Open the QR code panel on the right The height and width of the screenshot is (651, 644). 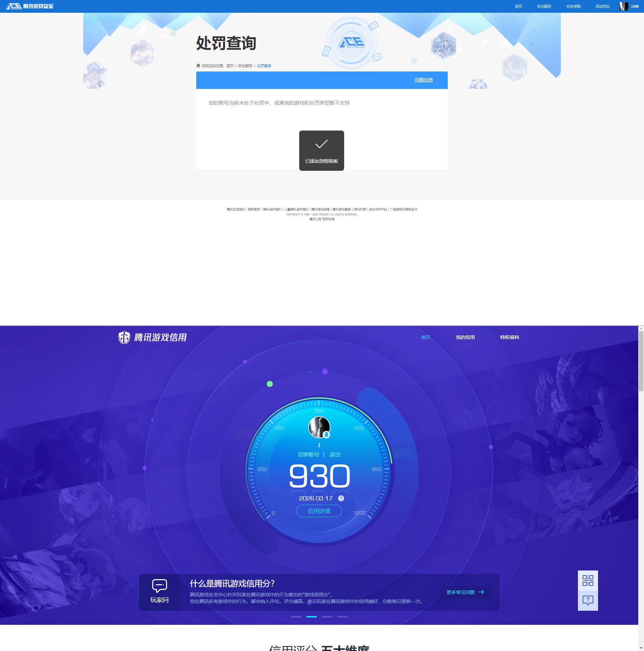tap(587, 581)
